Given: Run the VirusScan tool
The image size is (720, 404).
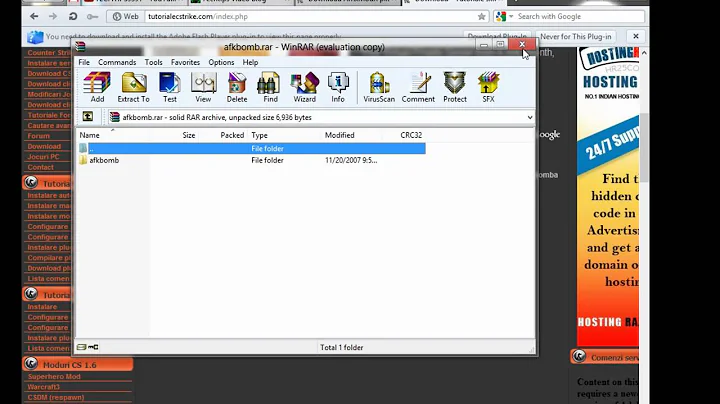Looking at the screenshot, I should pos(379,87).
